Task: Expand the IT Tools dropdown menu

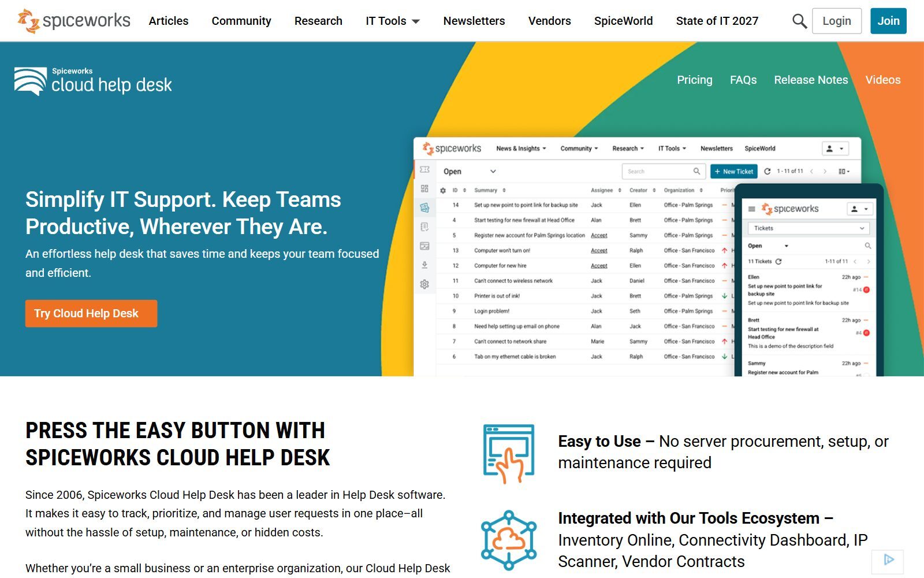Action: tap(393, 21)
